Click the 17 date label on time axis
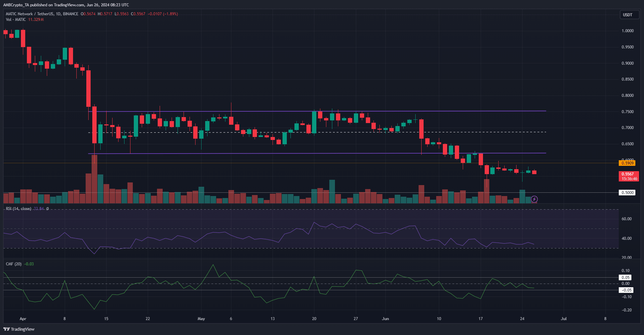644x335 pixels. [480, 319]
